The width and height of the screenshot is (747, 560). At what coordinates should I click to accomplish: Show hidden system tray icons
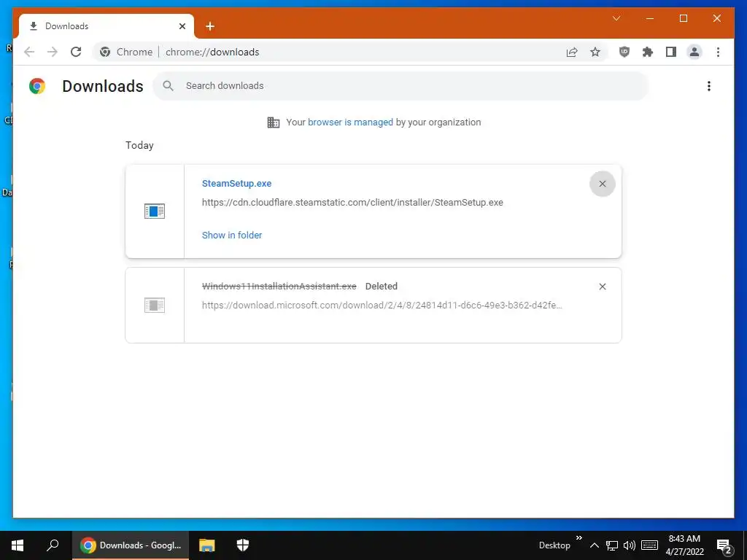pyautogui.click(x=594, y=545)
